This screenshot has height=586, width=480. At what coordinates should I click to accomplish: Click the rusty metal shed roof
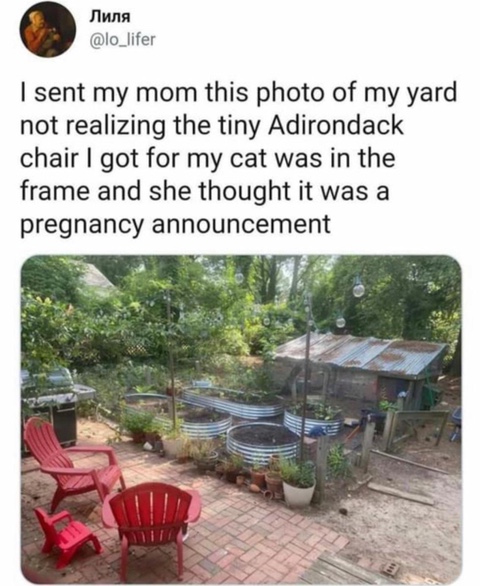pyautogui.click(x=363, y=353)
